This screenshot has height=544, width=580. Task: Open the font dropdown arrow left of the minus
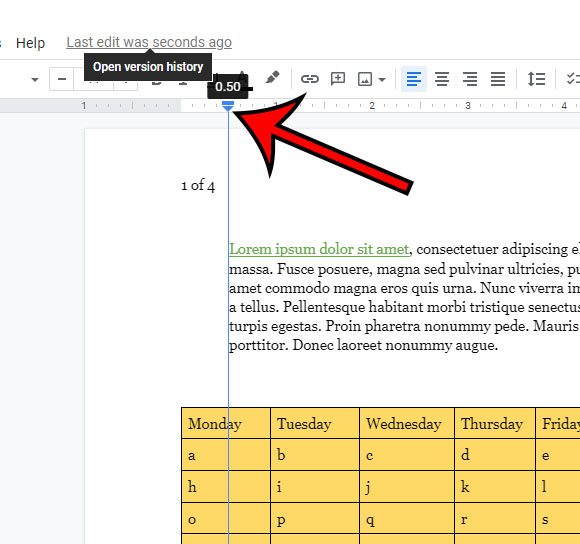tap(35, 80)
